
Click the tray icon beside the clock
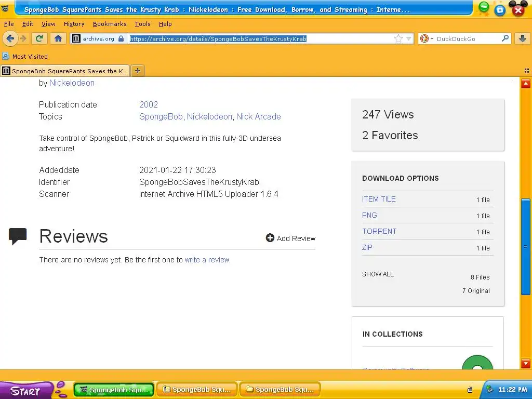pos(489,389)
